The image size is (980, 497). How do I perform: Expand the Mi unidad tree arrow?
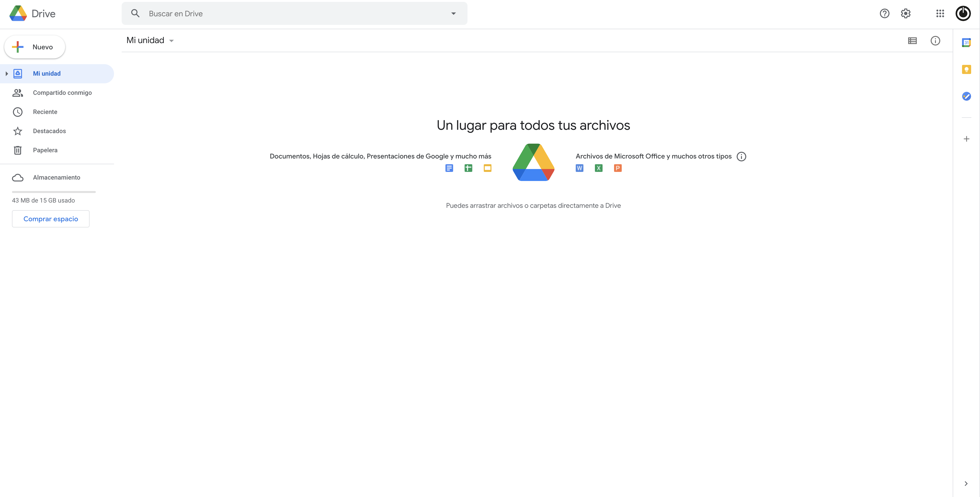[6, 74]
